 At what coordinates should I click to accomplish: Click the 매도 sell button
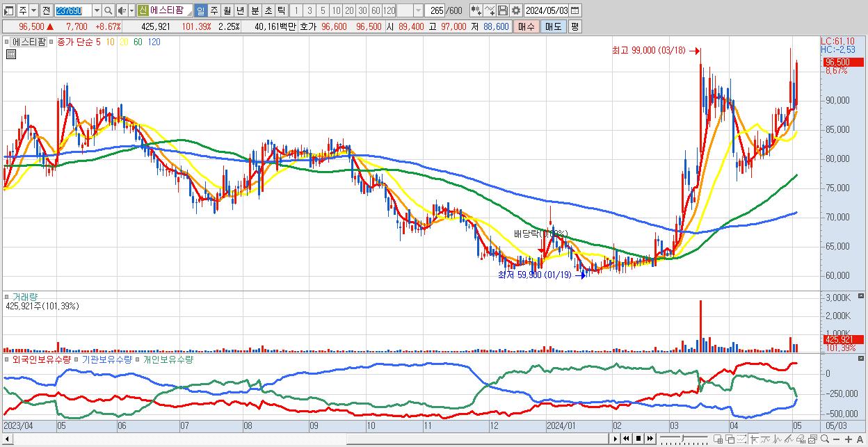coord(554,26)
